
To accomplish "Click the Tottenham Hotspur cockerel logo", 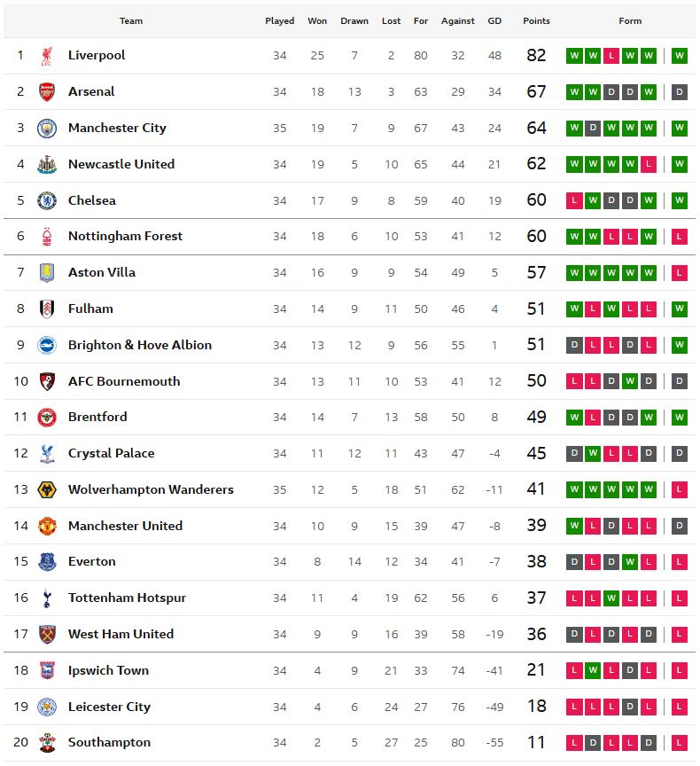I will pyautogui.click(x=47, y=598).
